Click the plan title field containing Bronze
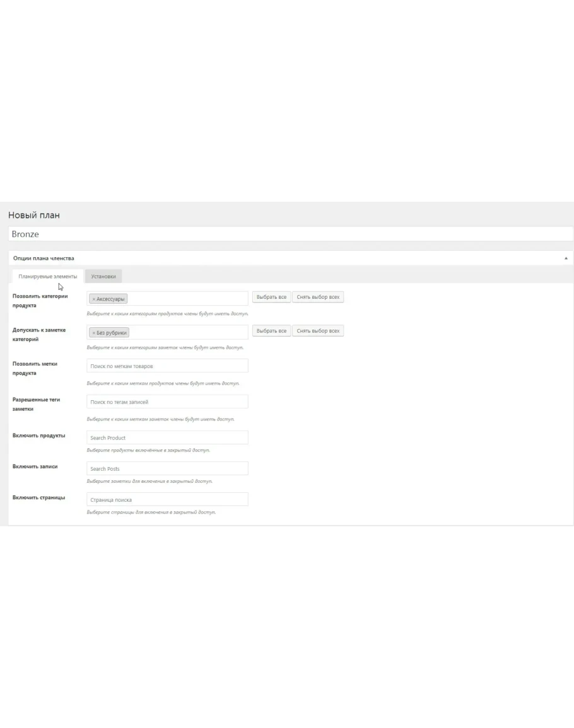574x728 pixels. 290,234
